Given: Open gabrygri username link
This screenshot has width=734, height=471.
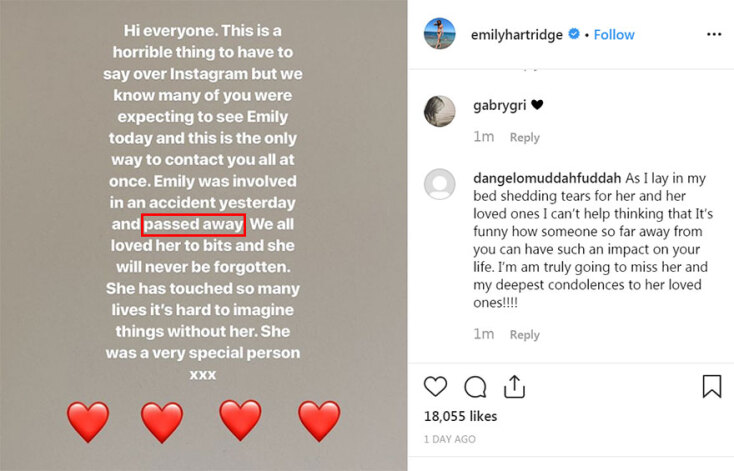Looking at the screenshot, I should tap(500, 105).
